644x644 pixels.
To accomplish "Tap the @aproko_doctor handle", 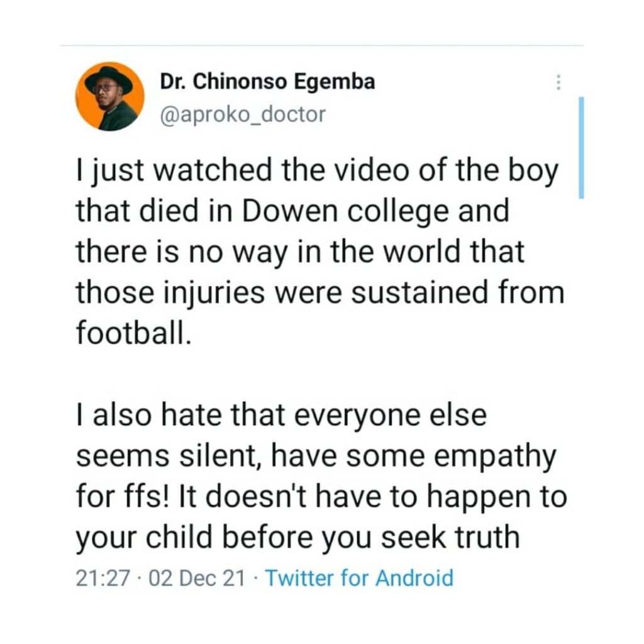I will (x=243, y=114).
